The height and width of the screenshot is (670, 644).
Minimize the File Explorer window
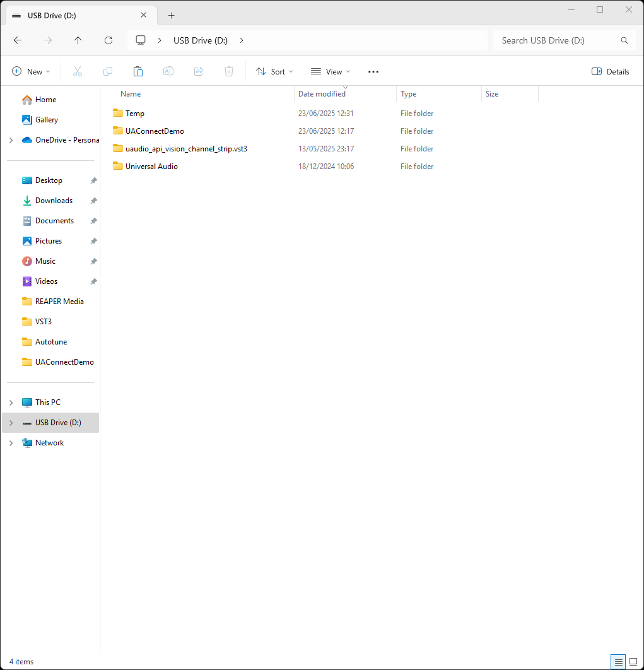(x=571, y=9)
